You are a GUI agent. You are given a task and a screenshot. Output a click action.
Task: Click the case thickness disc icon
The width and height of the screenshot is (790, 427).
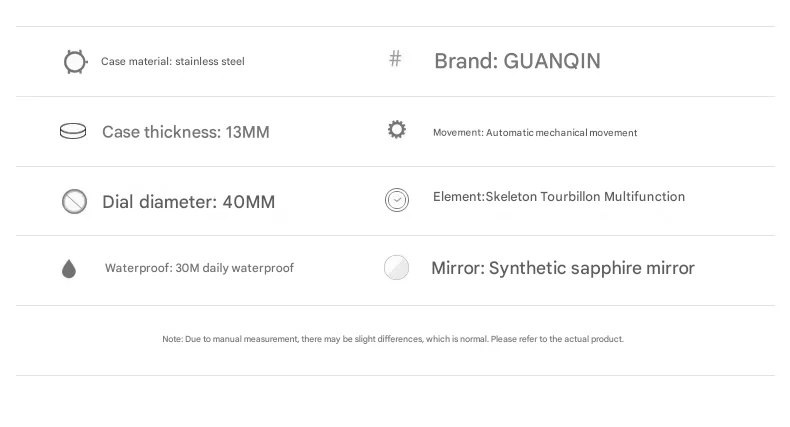[73, 132]
